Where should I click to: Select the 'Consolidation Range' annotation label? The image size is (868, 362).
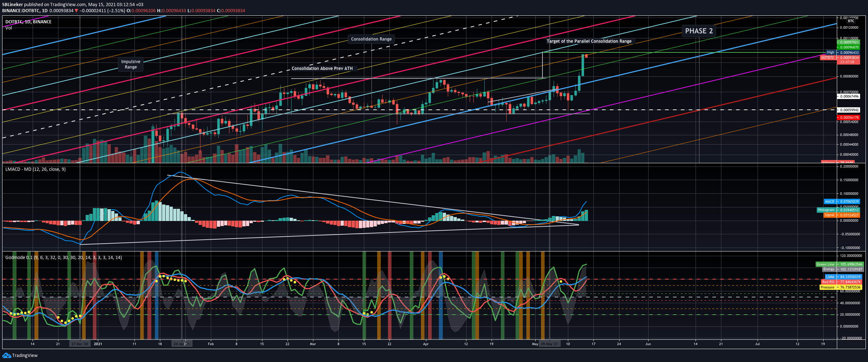pyautogui.click(x=371, y=39)
